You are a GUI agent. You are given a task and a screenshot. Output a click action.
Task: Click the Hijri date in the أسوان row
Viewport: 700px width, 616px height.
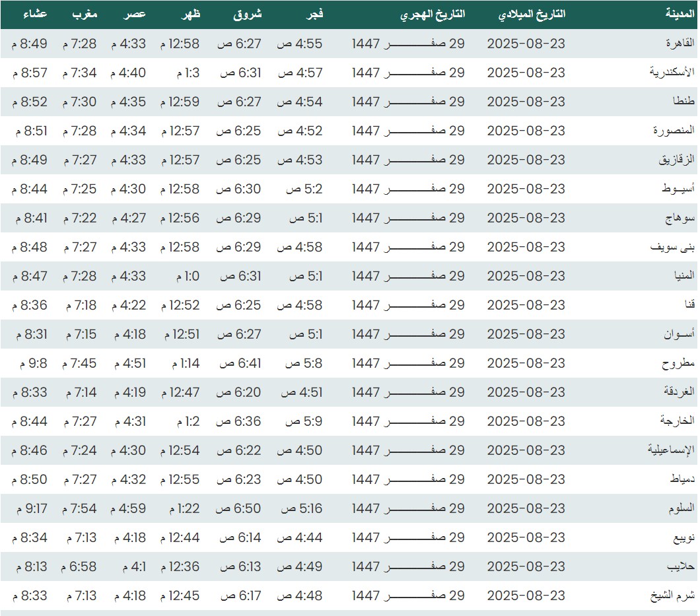408,334
